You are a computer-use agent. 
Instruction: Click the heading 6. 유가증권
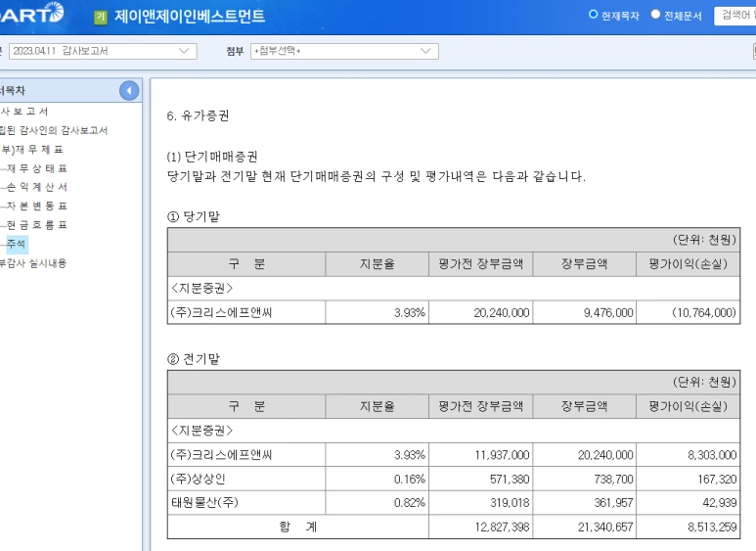(198, 115)
